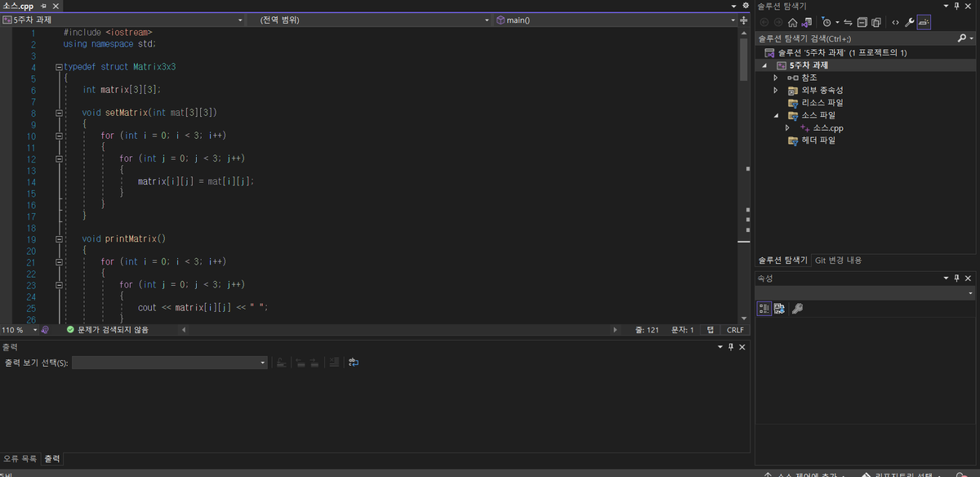Click Home icon in Solution Explorer toolbar

click(792, 22)
